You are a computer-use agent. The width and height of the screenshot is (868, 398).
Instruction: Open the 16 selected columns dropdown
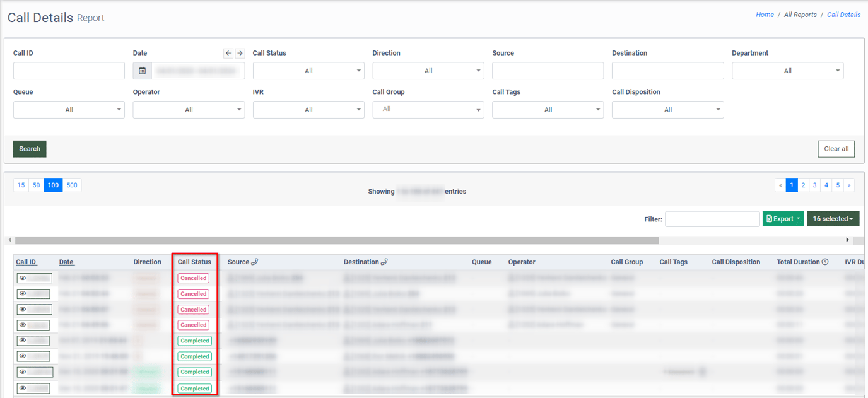(x=833, y=219)
